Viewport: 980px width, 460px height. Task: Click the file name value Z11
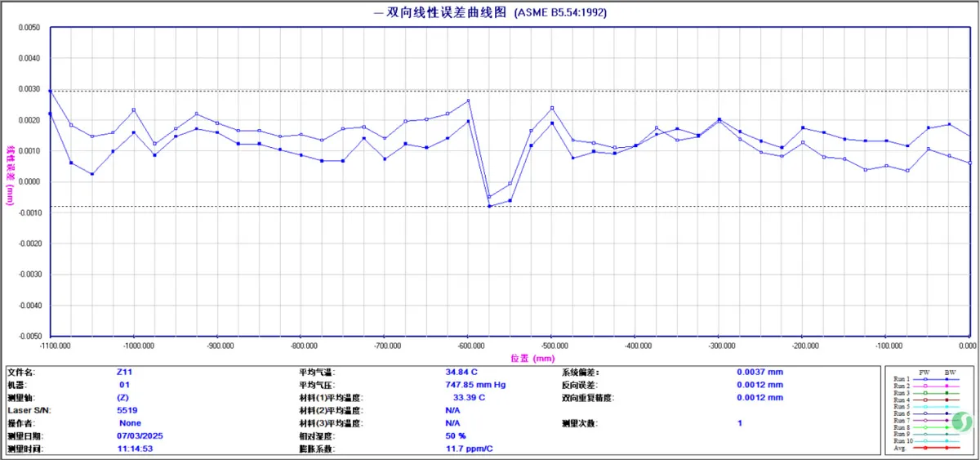coord(124,372)
